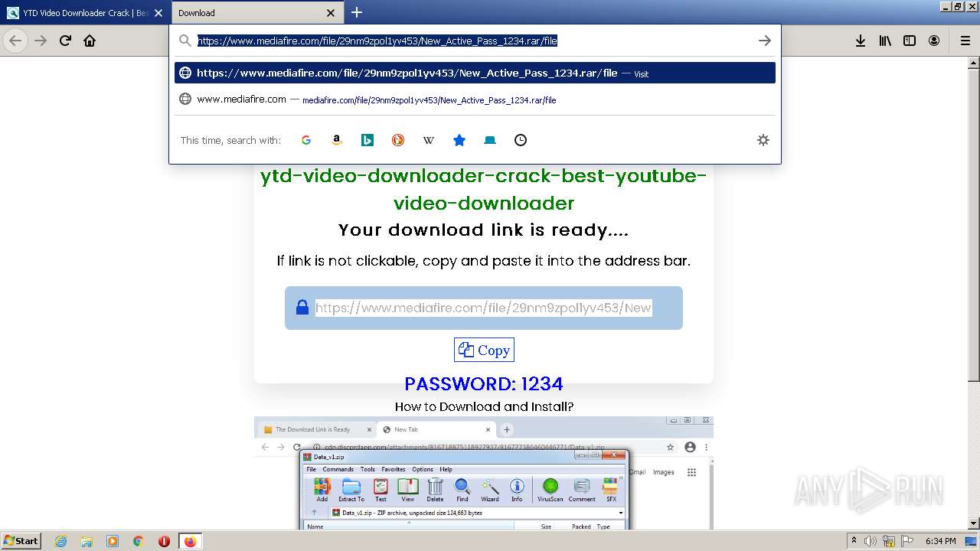Click the browser forward arrow

(41, 41)
